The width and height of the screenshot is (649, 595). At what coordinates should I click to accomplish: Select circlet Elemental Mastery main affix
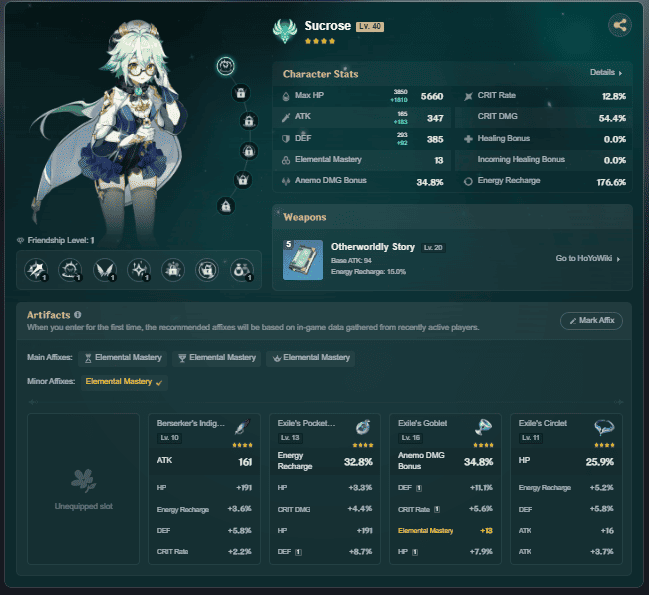click(x=310, y=358)
